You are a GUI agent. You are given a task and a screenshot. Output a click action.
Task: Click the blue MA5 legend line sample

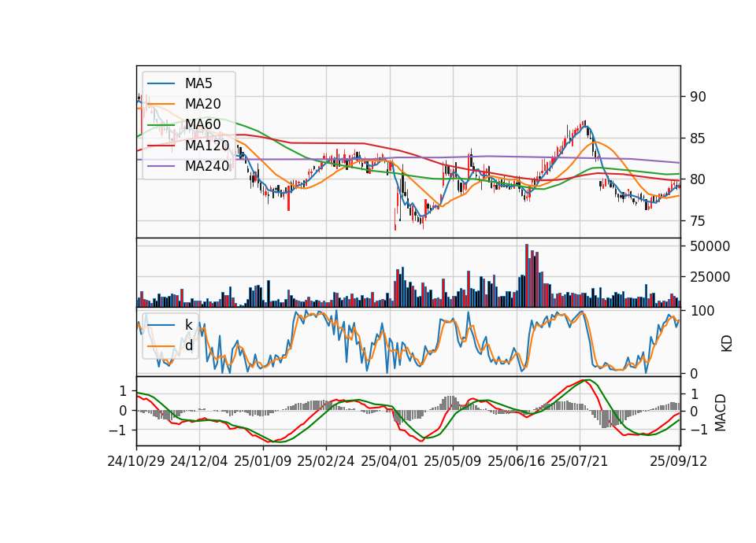click(161, 84)
